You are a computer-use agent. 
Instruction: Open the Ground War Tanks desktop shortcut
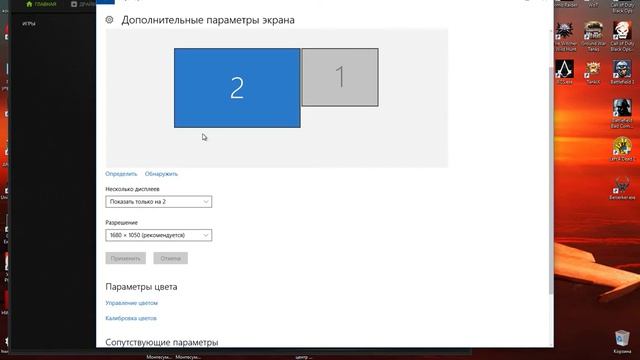coord(593,37)
